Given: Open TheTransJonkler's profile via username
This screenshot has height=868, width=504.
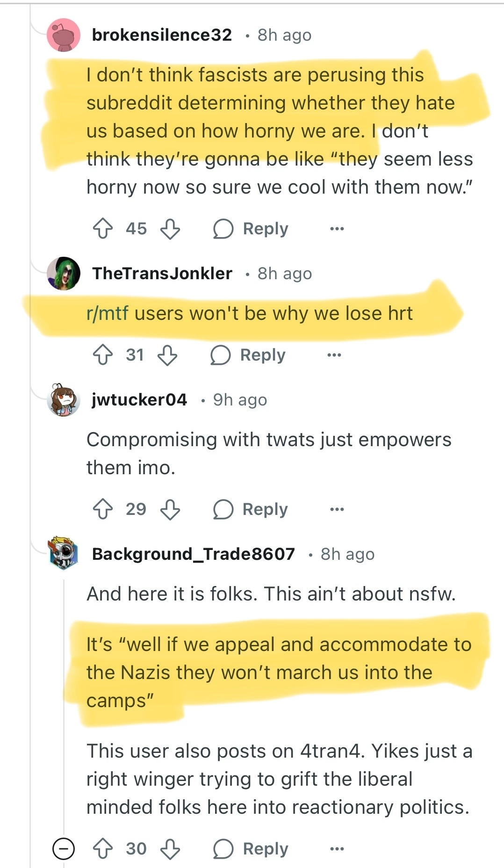Looking at the screenshot, I should (162, 274).
